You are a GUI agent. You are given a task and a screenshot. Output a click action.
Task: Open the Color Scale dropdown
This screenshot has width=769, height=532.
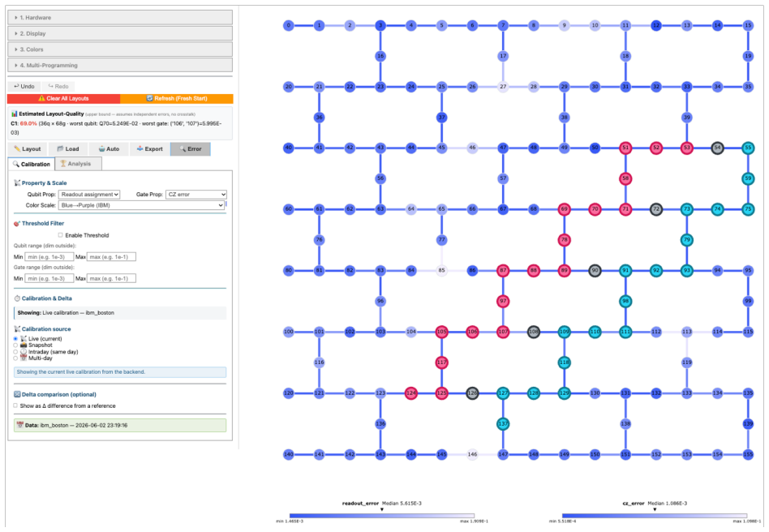coord(141,205)
